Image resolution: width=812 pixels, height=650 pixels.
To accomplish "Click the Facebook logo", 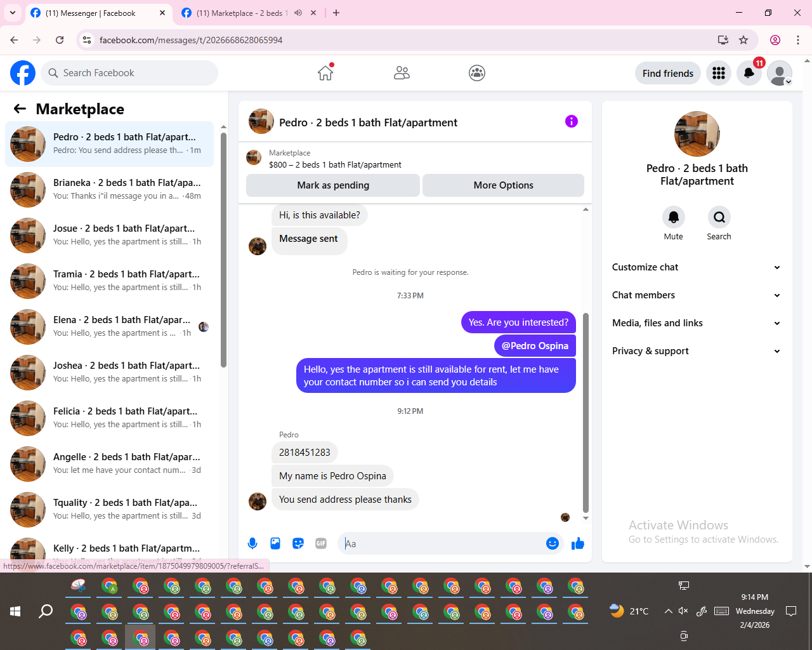I will click(23, 73).
